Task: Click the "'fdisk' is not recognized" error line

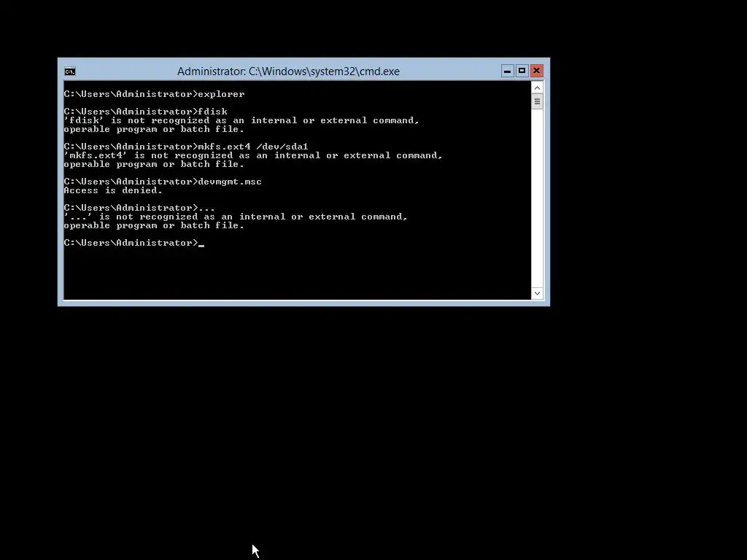Action: coord(241,120)
